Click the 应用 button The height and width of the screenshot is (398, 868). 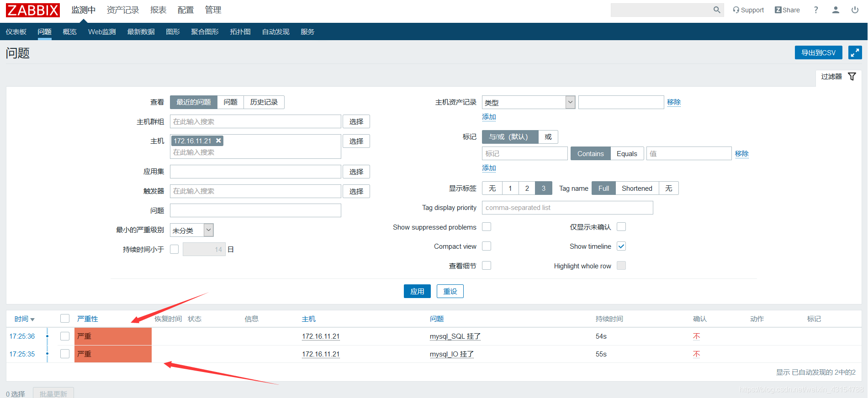[x=417, y=291]
